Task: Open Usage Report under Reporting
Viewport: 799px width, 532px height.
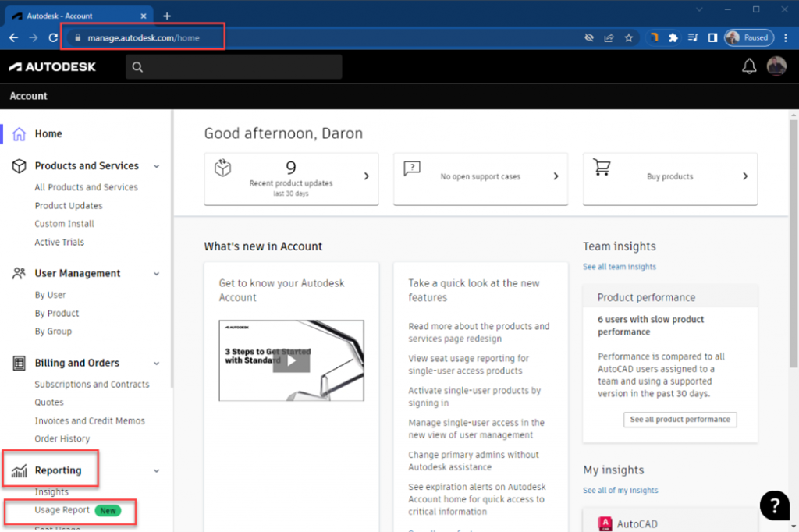Action: coord(62,510)
